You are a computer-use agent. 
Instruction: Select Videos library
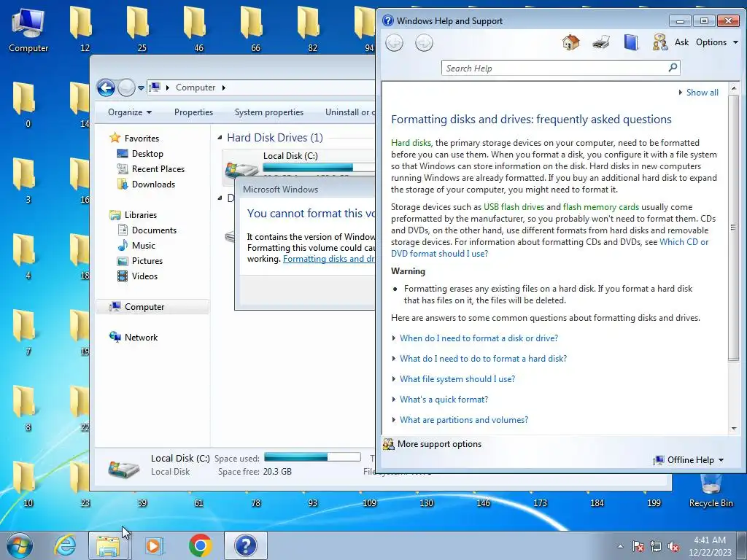click(x=144, y=276)
